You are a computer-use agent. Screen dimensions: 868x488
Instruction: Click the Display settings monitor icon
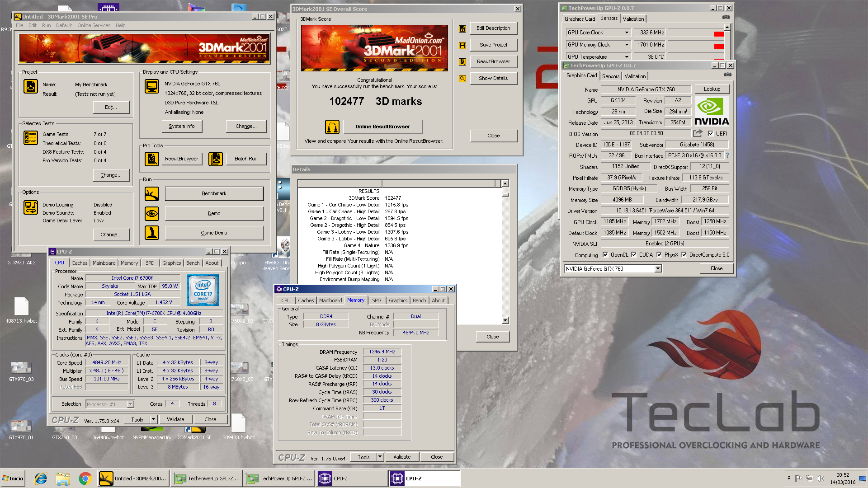tap(152, 86)
